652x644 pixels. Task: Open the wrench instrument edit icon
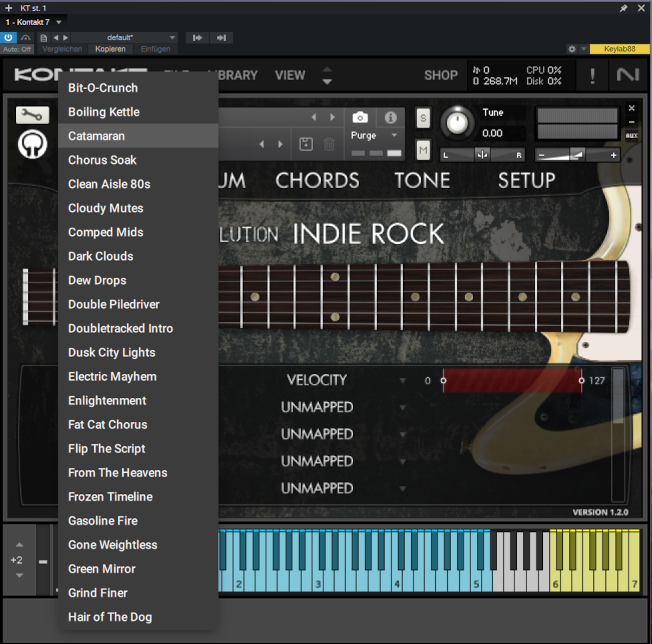coord(32,115)
